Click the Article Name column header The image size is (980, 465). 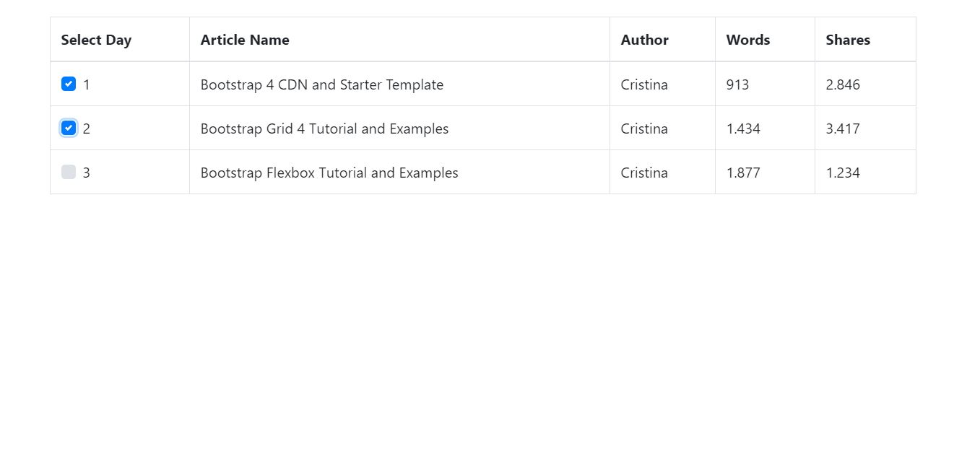244,40
